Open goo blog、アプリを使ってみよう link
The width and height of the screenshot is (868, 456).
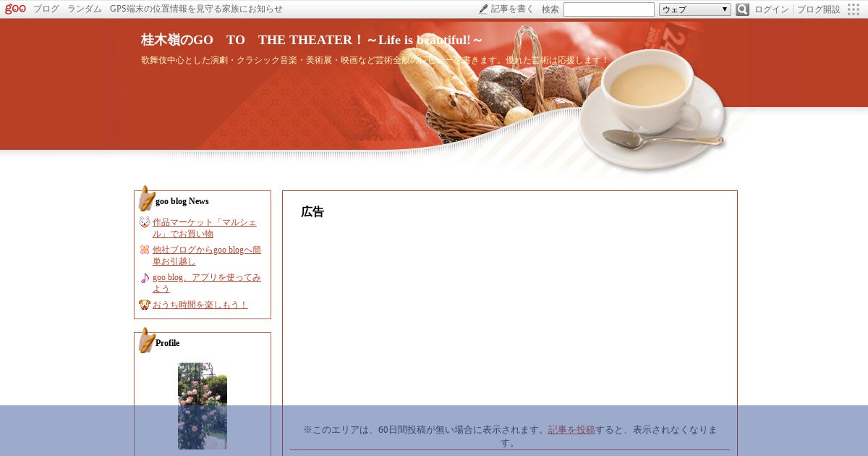coord(207,283)
